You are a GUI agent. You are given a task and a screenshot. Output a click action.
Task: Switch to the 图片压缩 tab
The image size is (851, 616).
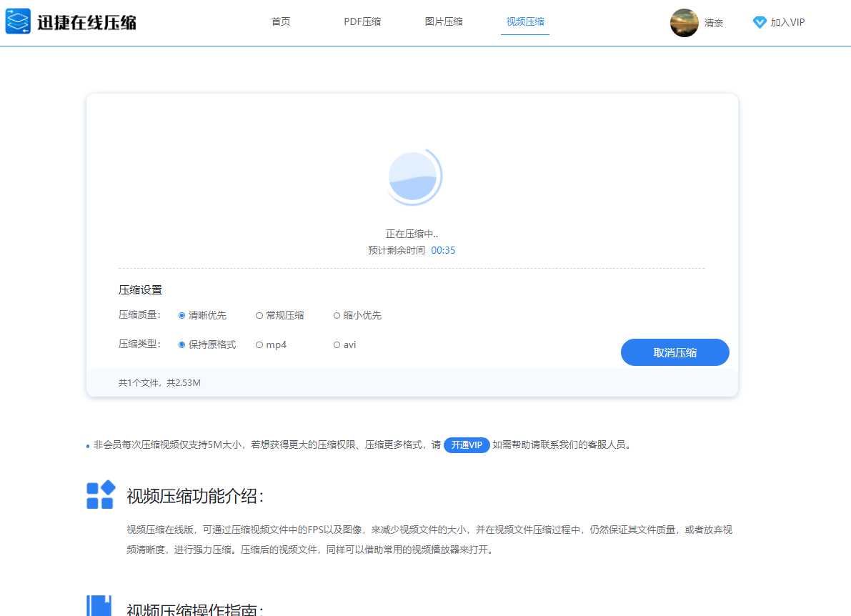pos(444,22)
